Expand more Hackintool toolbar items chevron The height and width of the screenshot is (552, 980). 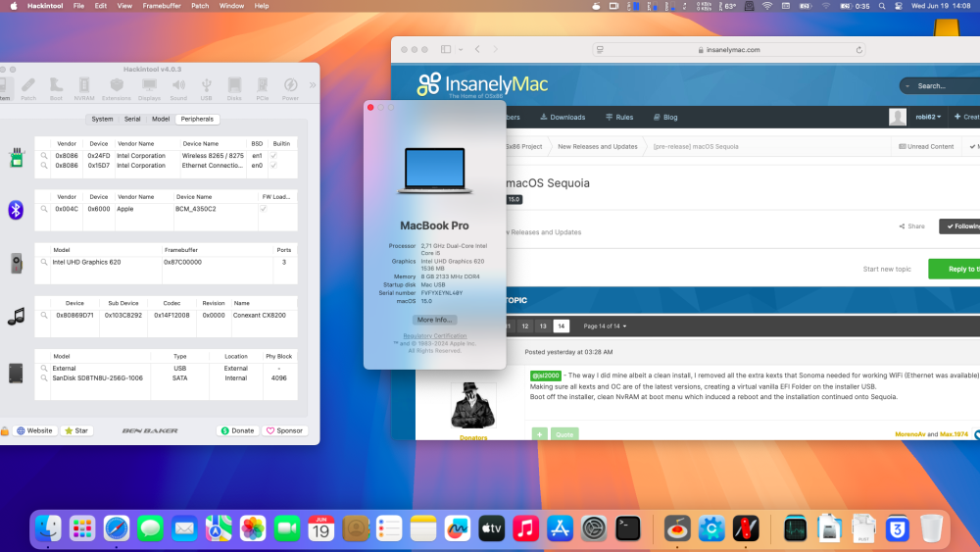313,85
